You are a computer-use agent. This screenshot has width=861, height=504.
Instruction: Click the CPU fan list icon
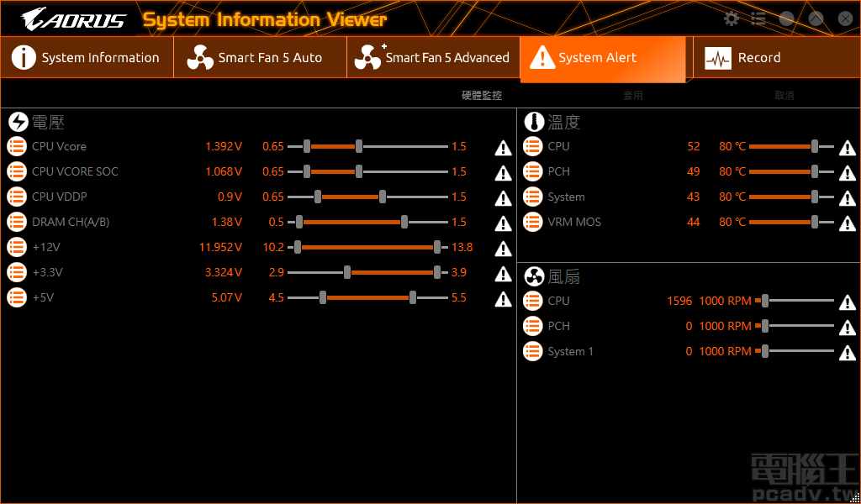(x=532, y=301)
